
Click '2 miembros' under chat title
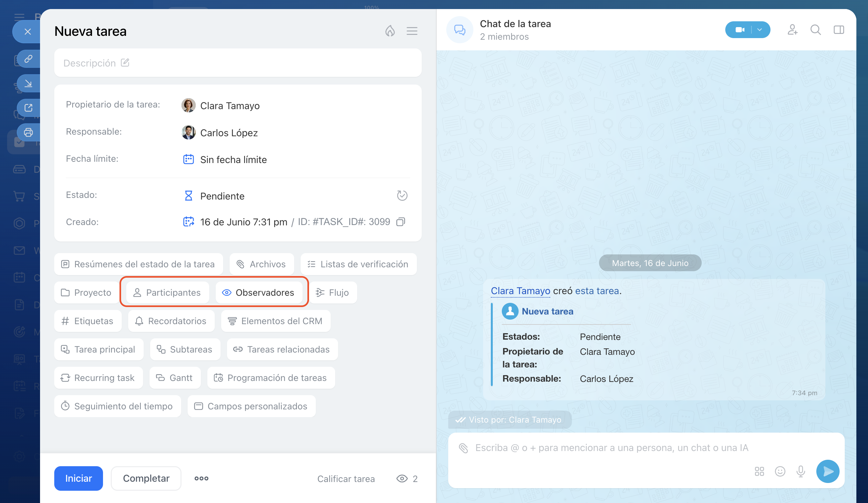504,36
